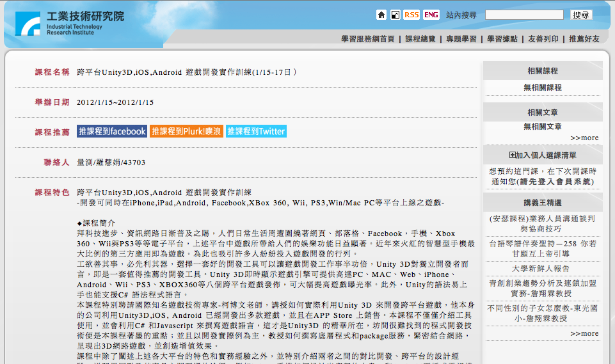Open 台語琴譜伴奏聖詩—258 link

[543, 249]
